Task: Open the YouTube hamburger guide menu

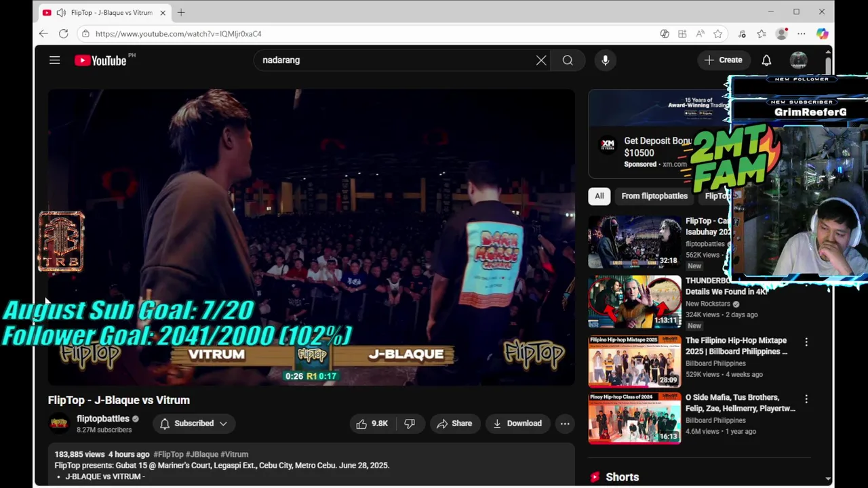Action: 55,60
